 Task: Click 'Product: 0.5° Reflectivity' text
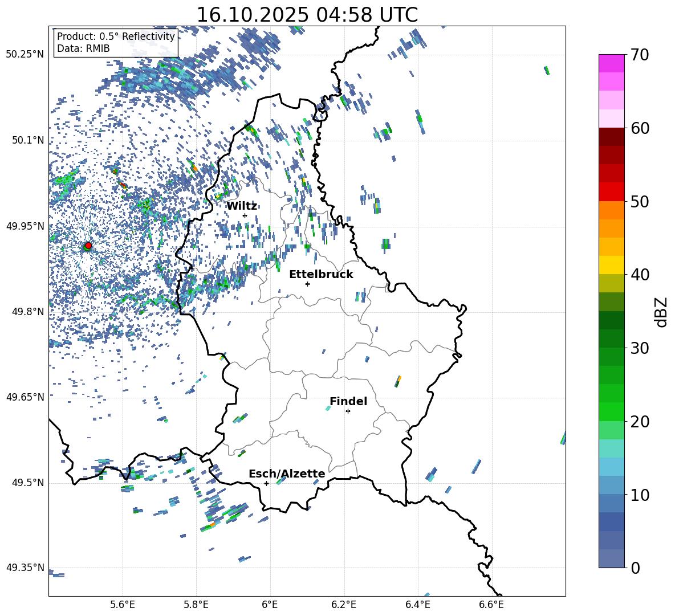tap(116, 36)
